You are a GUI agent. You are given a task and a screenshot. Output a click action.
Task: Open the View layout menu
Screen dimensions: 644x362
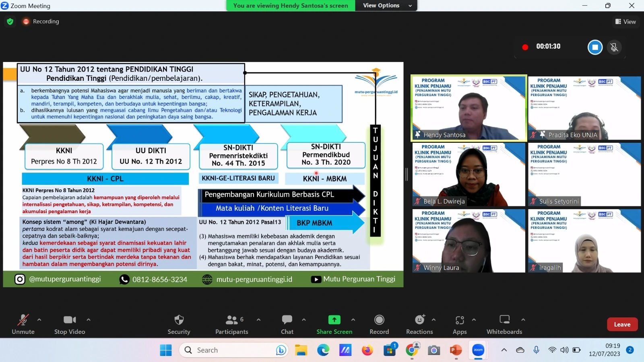[625, 22]
